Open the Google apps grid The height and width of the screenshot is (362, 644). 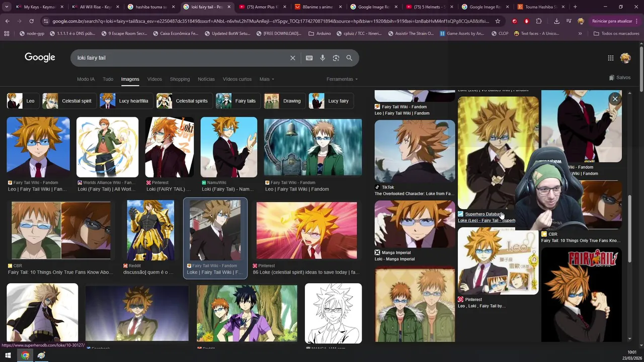point(610,58)
